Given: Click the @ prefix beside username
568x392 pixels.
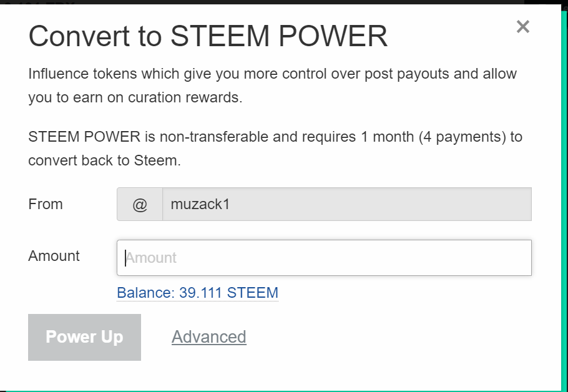Looking at the screenshot, I should coord(140,204).
